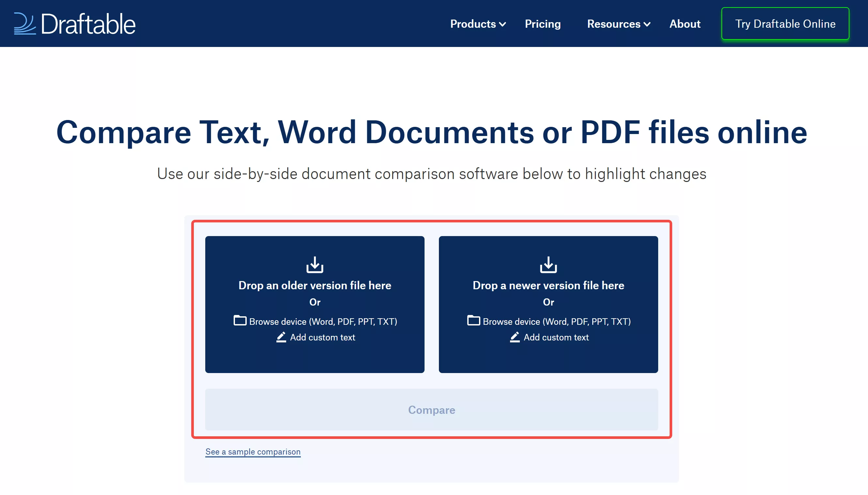The width and height of the screenshot is (868, 495).
Task: Click pencil icon in newer version panel
Action: pyautogui.click(x=515, y=337)
